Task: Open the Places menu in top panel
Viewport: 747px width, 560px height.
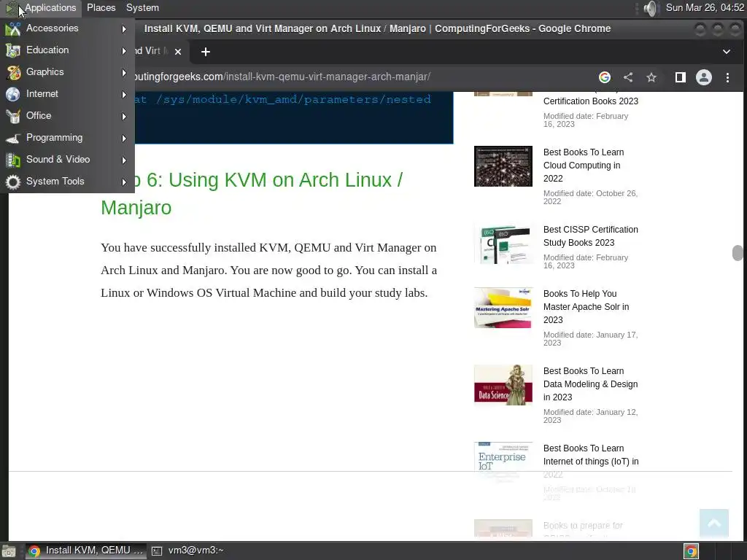Action: tap(101, 7)
